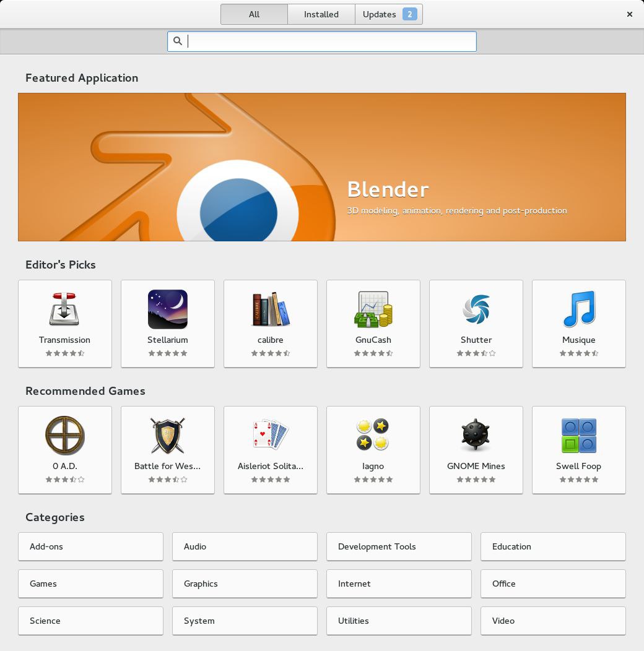
Task: Open the GNOME Mines icon
Action: pyautogui.click(x=476, y=434)
